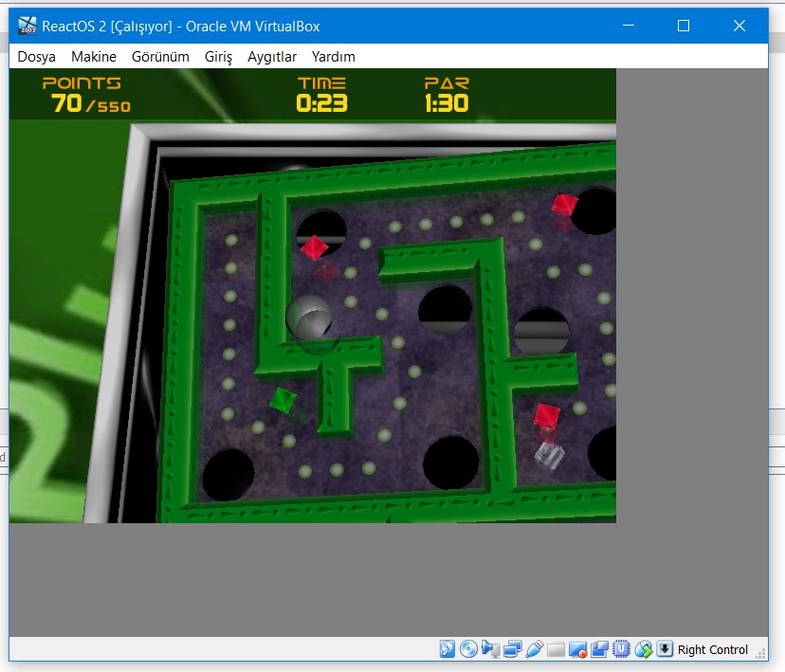Open the Makine menu
785x672 pixels.
coord(94,57)
